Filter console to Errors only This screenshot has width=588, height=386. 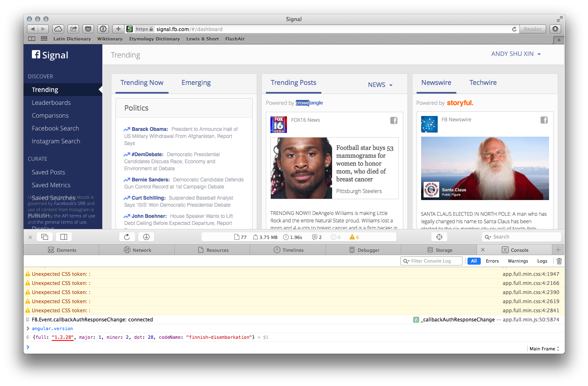tap(492, 261)
